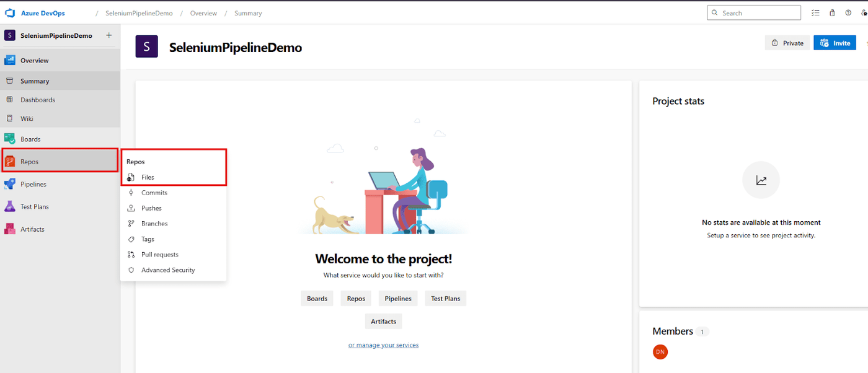
Task: Click the 'No stats are available' message
Action: [x=761, y=222]
